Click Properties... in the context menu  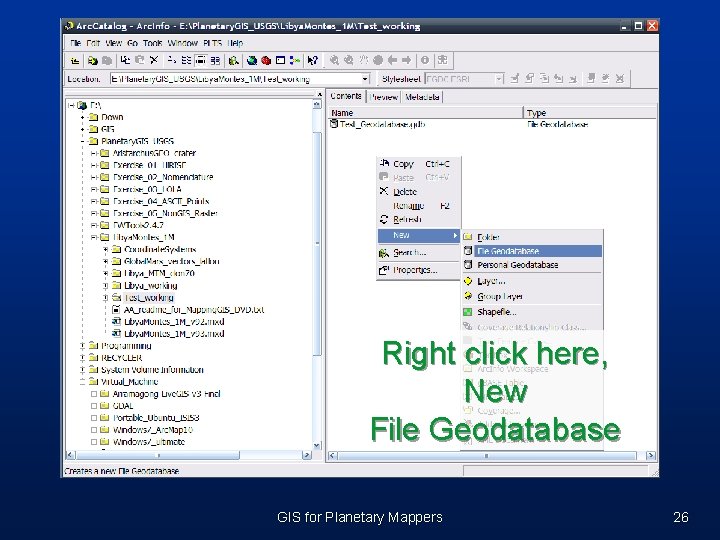[418, 270]
